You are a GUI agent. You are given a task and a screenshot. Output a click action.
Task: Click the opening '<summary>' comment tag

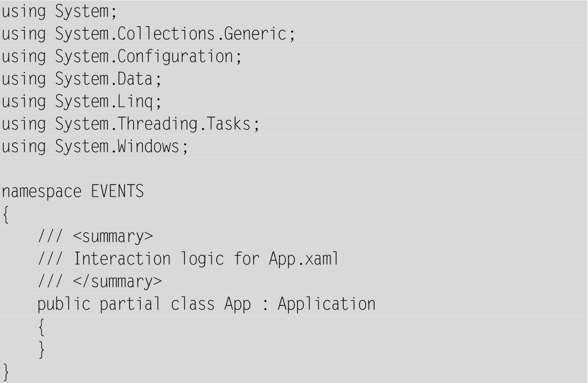[113, 237]
